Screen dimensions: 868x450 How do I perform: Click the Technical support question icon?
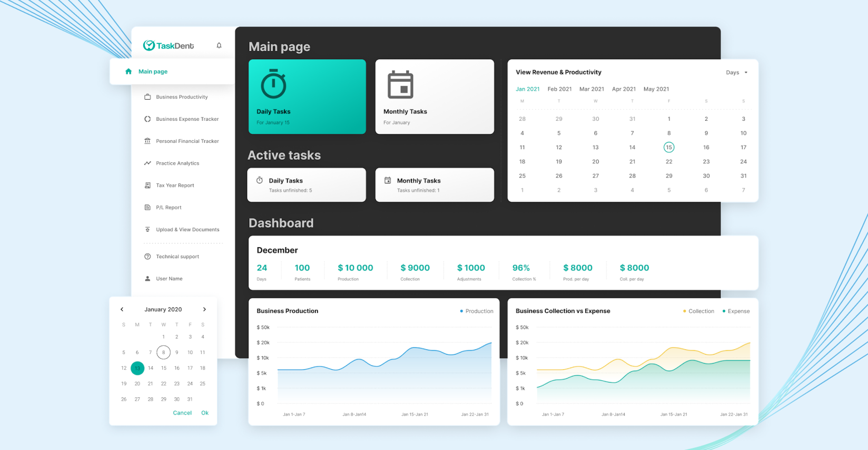[147, 257]
